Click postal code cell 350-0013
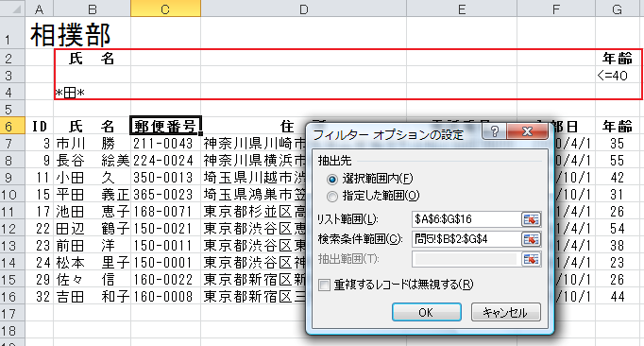 165,178
